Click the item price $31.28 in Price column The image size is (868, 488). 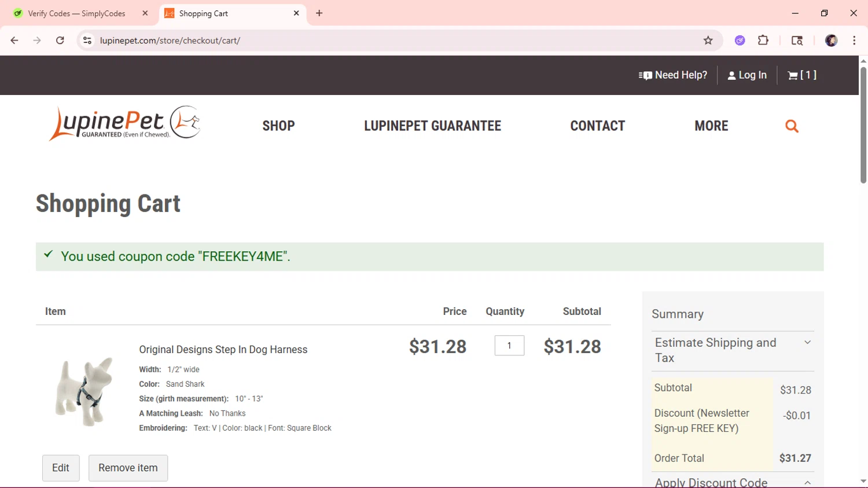coord(437,347)
